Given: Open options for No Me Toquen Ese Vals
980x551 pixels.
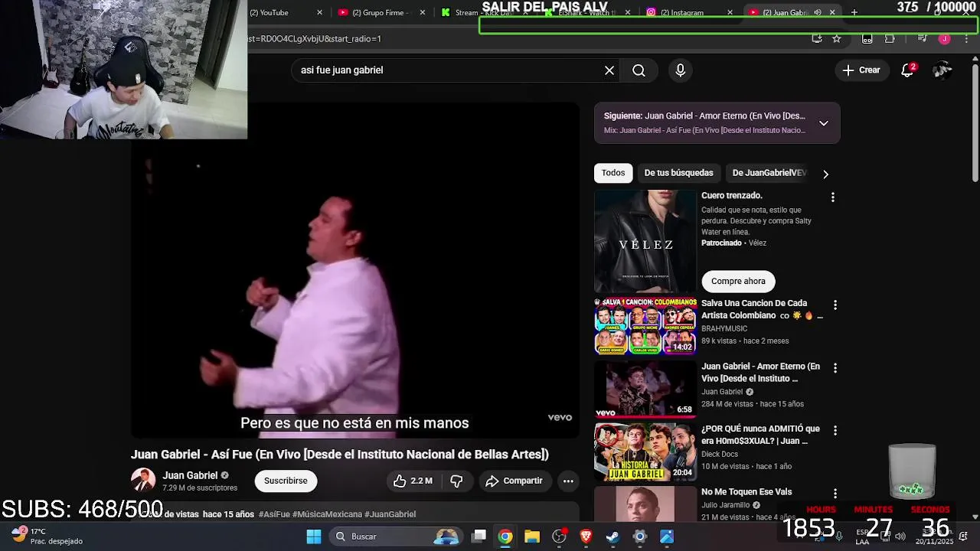Looking at the screenshot, I should (835, 494).
